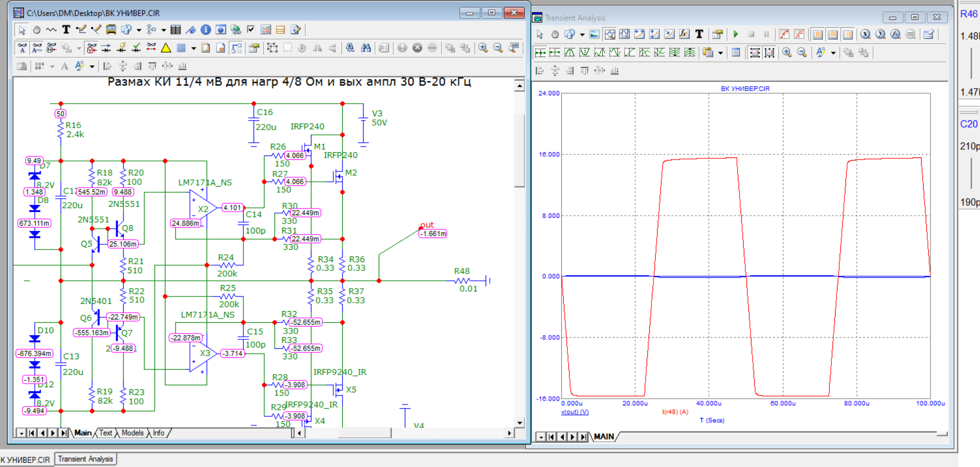Toggle the green checkmark condition display icon
This screenshot has width=980, height=467.
pos(136,48)
